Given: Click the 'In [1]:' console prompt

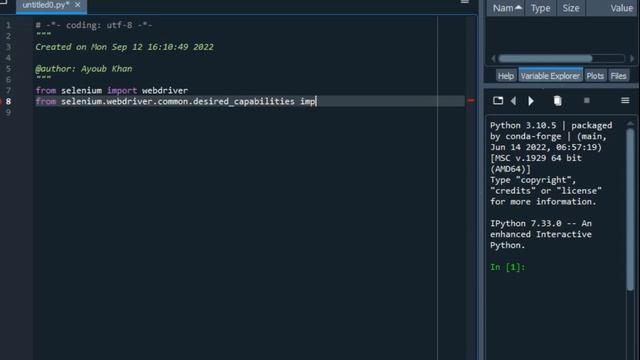Looking at the screenshot, I should 508,267.
